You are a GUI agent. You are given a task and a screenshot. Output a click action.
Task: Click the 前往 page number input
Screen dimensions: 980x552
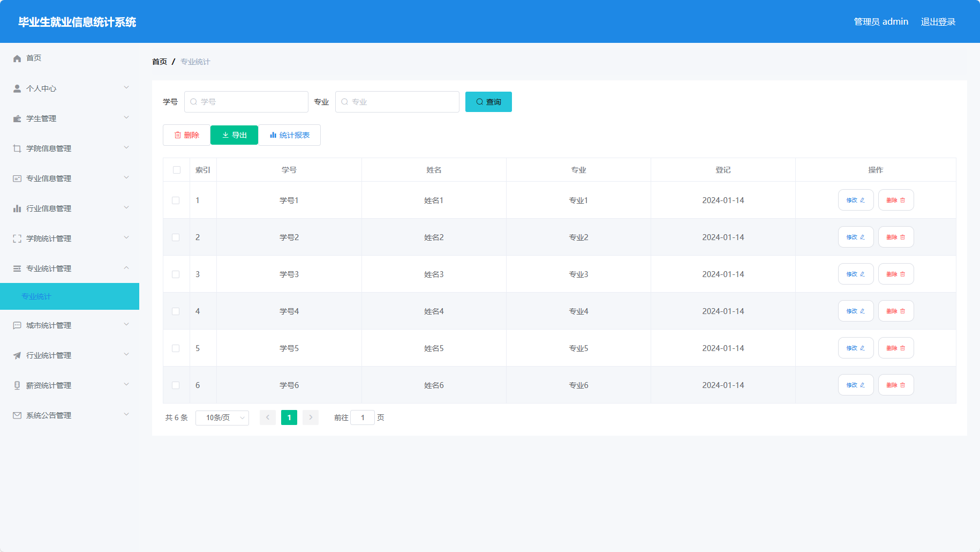click(x=363, y=417)
